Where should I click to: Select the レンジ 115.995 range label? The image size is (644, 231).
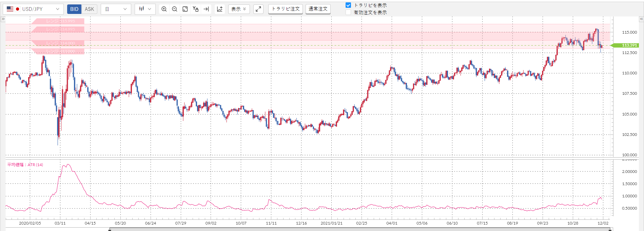coord(58,21)
